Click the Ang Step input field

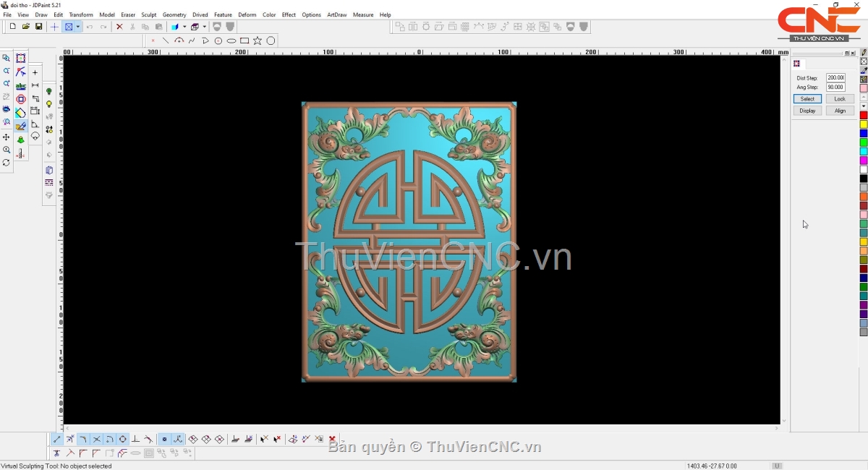(x=835, y=87)
